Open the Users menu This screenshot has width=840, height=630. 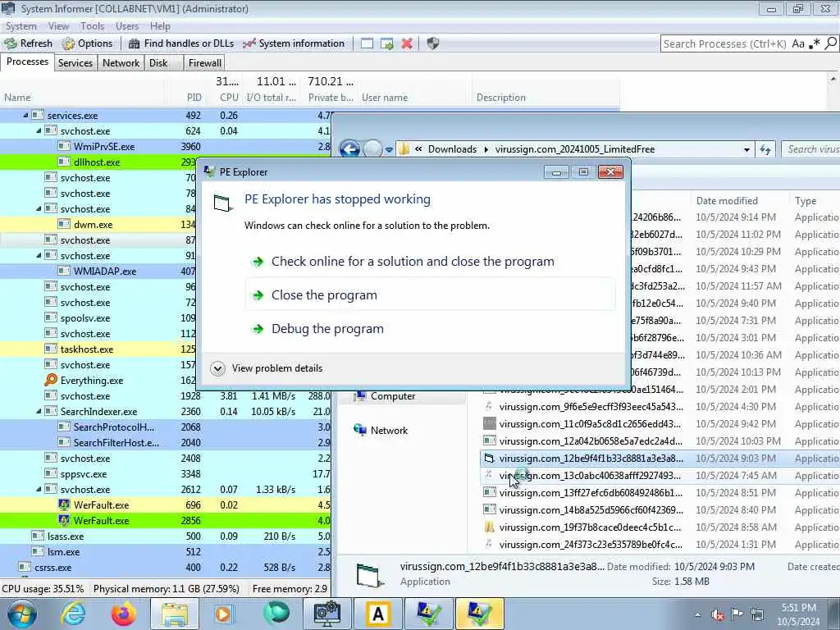[x=127, y=26]
